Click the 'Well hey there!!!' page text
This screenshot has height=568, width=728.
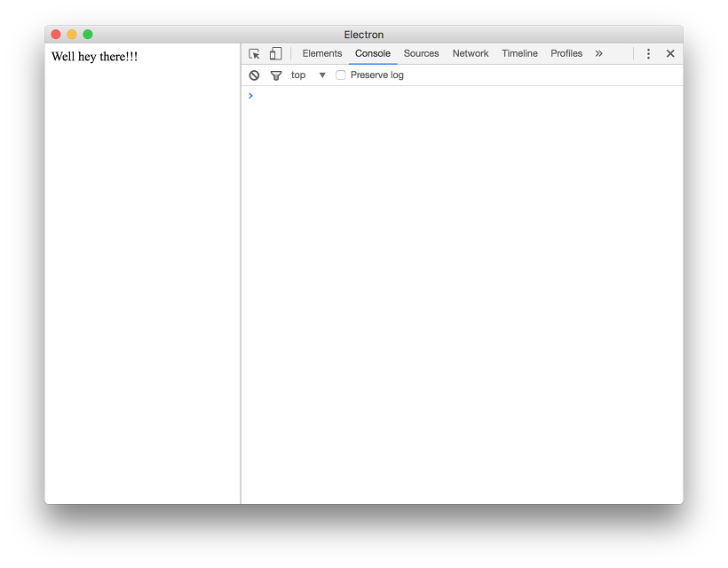click(95, 57)
